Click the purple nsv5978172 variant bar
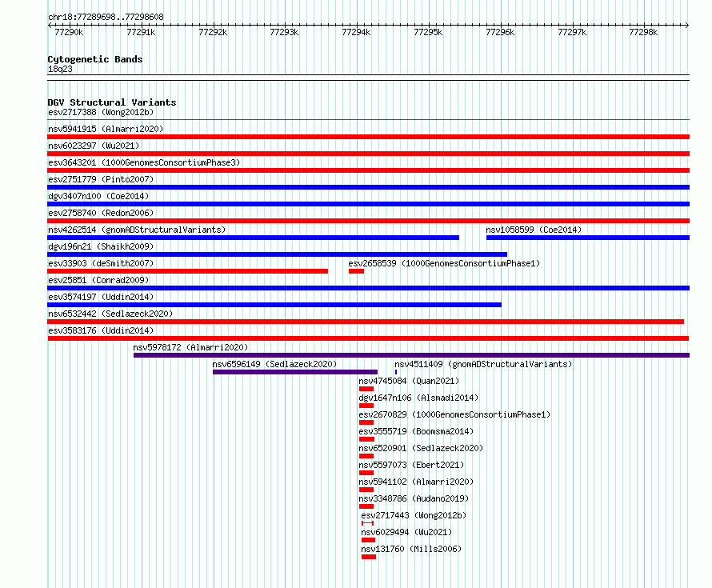This screenshot has height=588, width=712. [x=411, y=355]
